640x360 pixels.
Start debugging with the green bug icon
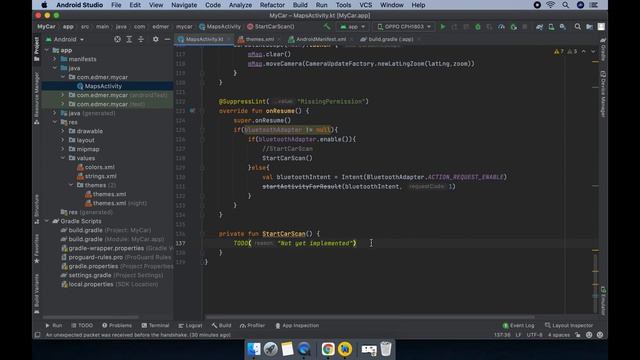click(478, 27)
